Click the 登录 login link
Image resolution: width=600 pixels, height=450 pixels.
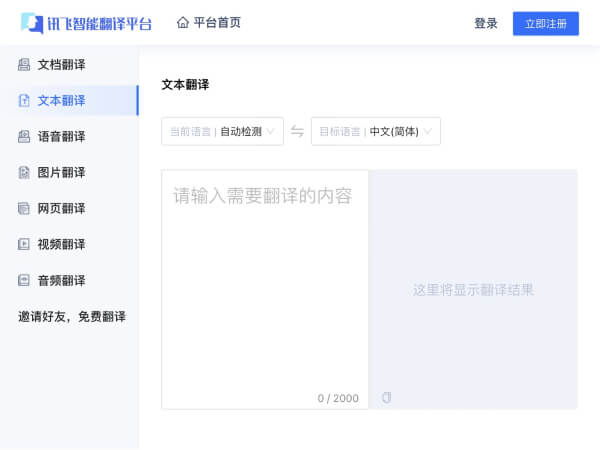[486, 24]
